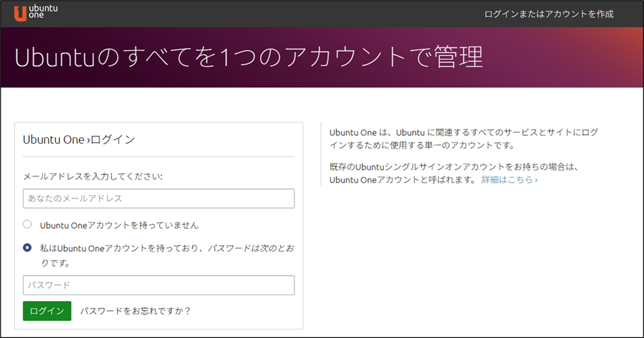This screenshot has width=644, height=338.
Task: Select the Ubuntu Oneアカウントを持っていません radio button
Action: click(27, 224)
